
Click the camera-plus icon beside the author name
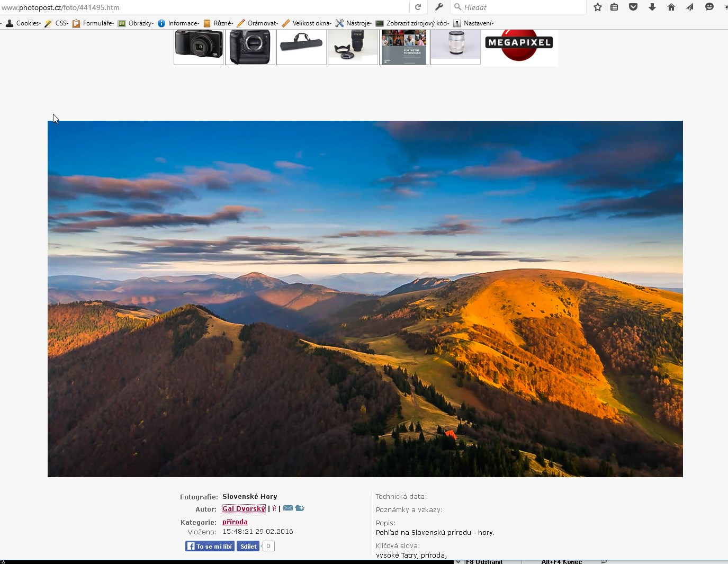pos(300,508)
